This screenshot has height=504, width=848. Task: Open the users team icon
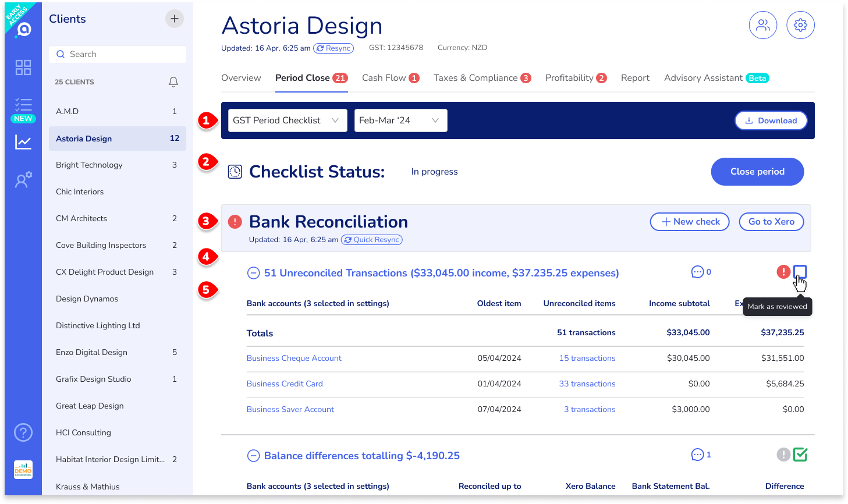point(762,25)
